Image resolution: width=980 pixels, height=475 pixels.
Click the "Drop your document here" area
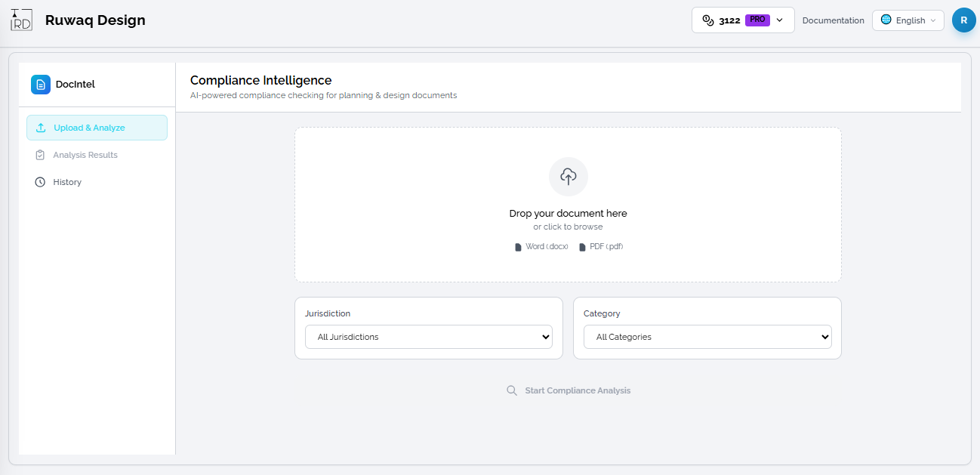tap(568, 214)
